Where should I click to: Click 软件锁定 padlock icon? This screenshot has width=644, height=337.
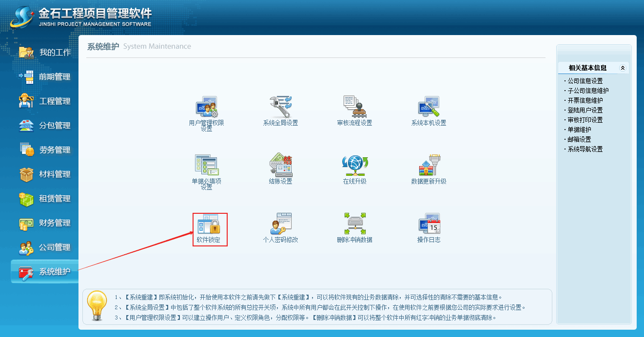pos(209,225)
